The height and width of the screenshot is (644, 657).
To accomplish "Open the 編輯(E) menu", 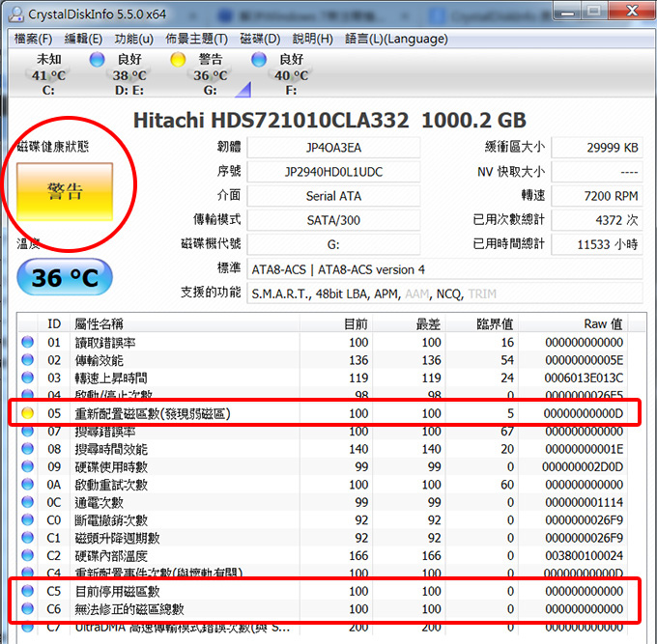I will click(x=83, y=39).
